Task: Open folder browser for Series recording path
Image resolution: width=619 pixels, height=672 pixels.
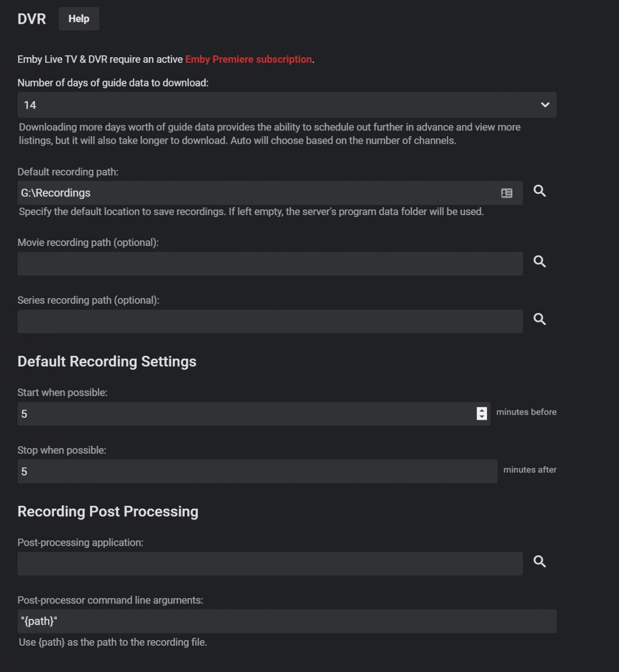Action: [540, 319]
